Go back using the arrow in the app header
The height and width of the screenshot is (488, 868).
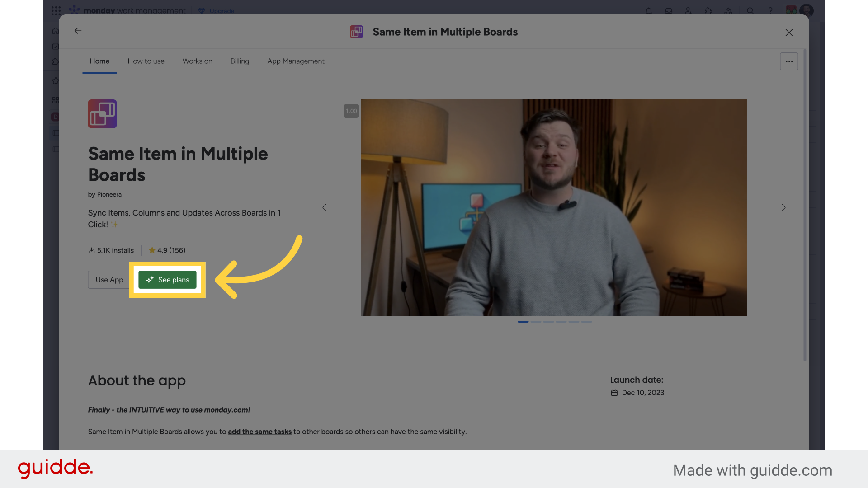(x=78, y=31)
